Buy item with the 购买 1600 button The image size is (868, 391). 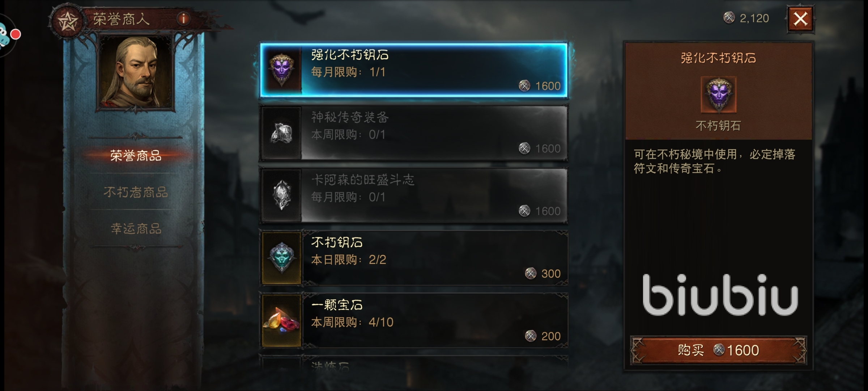(719, 350)
